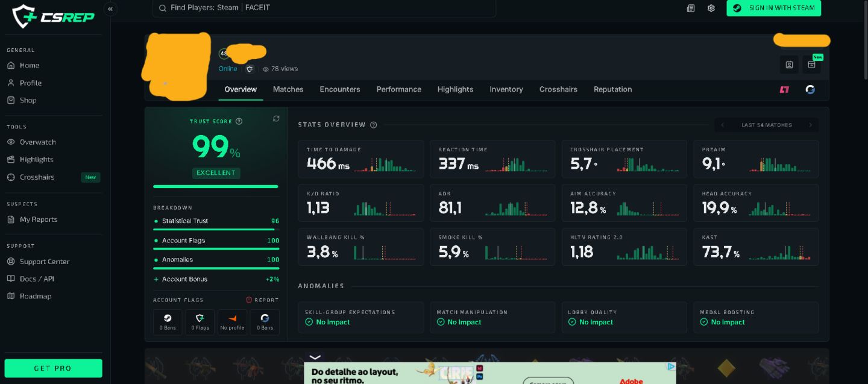
Task: Switch to the Inventory tab
Action: pos(506,89)
